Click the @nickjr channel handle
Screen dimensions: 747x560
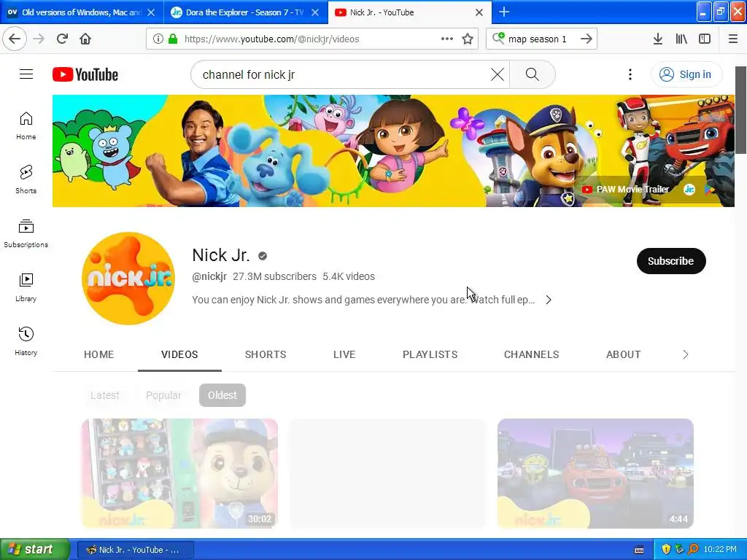click(x=209, y=276)
